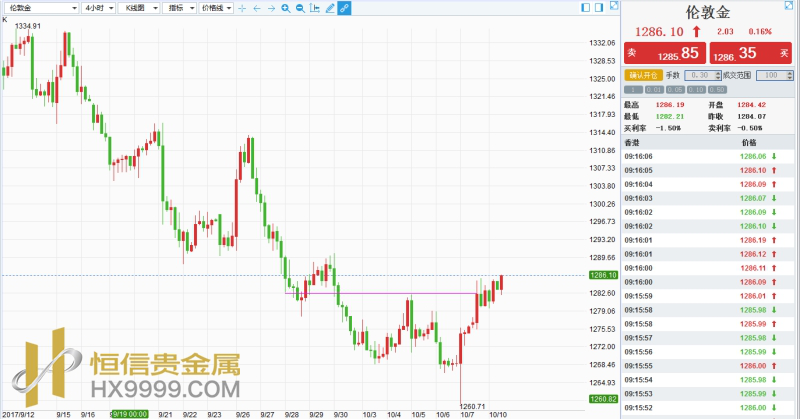Toggle the blue chain link icon
Screen dimensions: 800x419
click(345, 8)
